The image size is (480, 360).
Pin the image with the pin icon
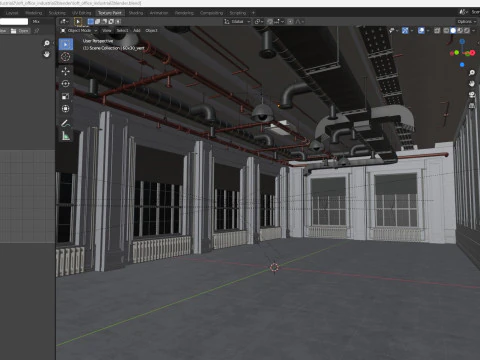pyautogui.click(x=37, y=31)
